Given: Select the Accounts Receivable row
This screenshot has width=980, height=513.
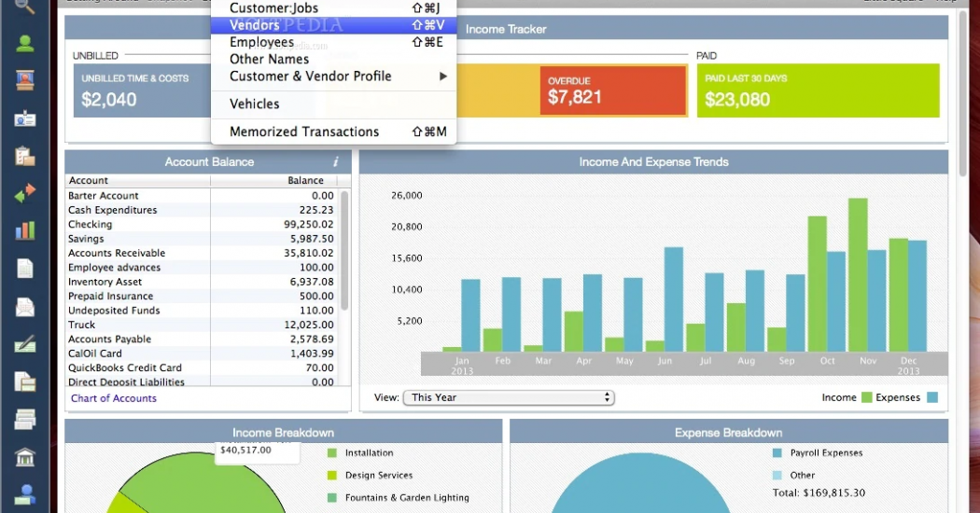Looking at the screenshot, I should tap(202, 253).
